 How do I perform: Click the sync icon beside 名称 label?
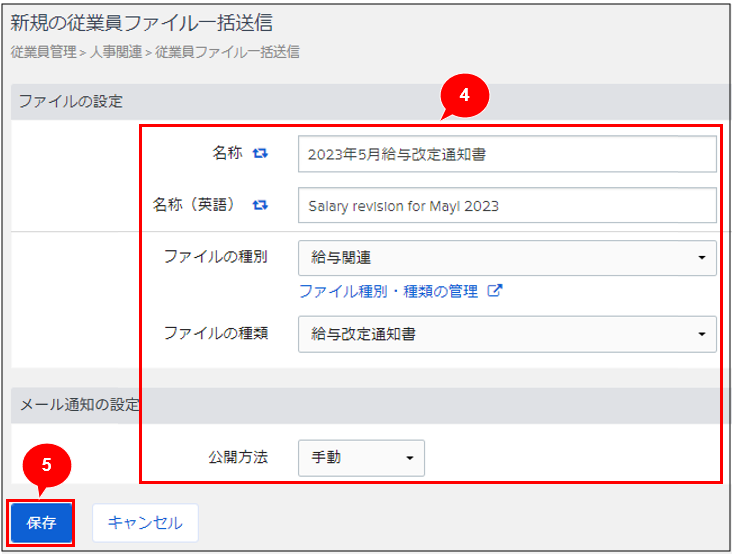pos(260,153)
